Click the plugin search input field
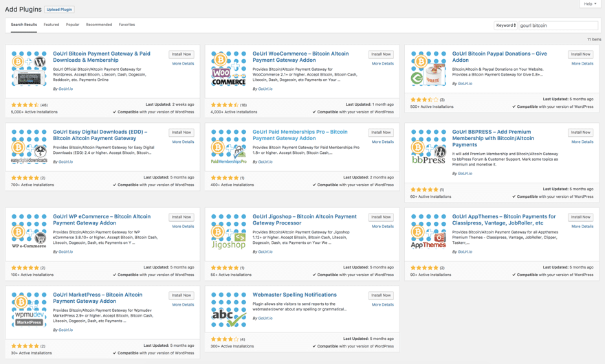605x364 pixels. 558,25
